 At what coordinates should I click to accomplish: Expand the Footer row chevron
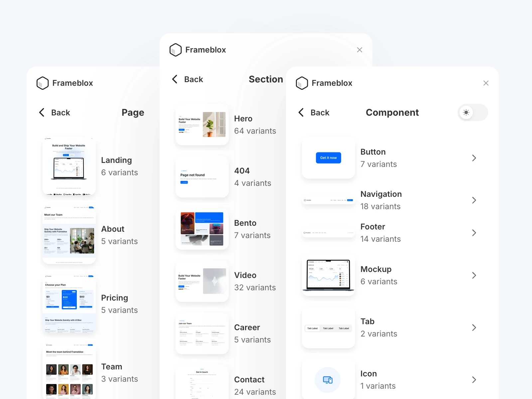pyautogui.click(x=474, y=233)
